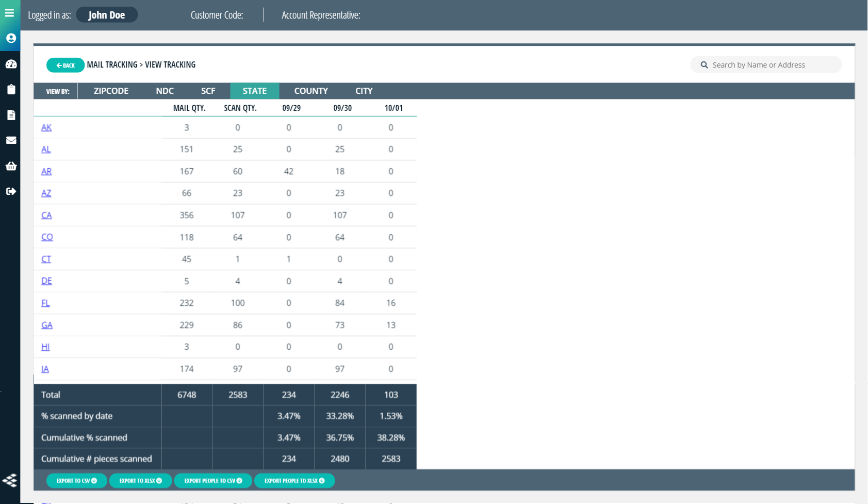Screen dimensions: 868x504
Task: Click the logout arrow sidebar icon
Action: tap(11, 191)
